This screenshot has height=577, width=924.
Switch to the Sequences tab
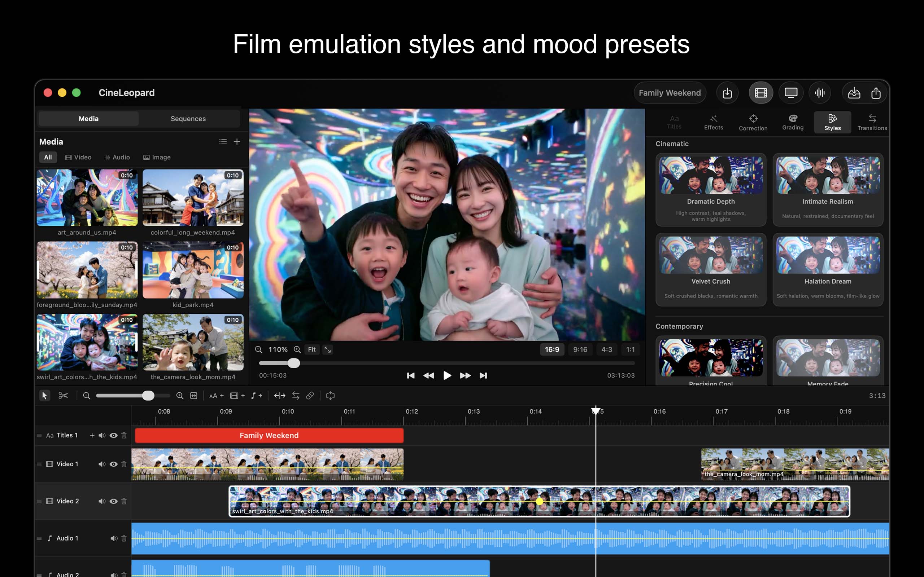pos(188,118)
